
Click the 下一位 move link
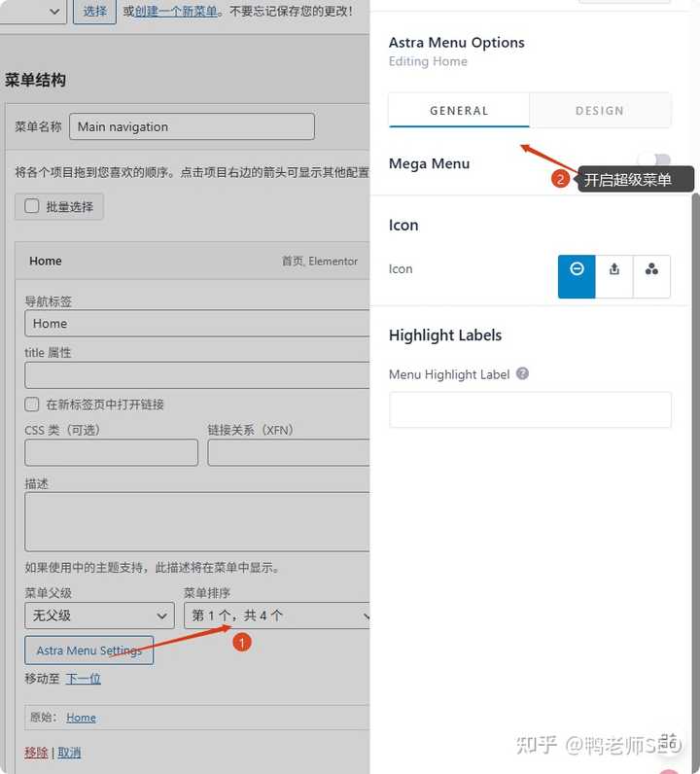point(83,679)
